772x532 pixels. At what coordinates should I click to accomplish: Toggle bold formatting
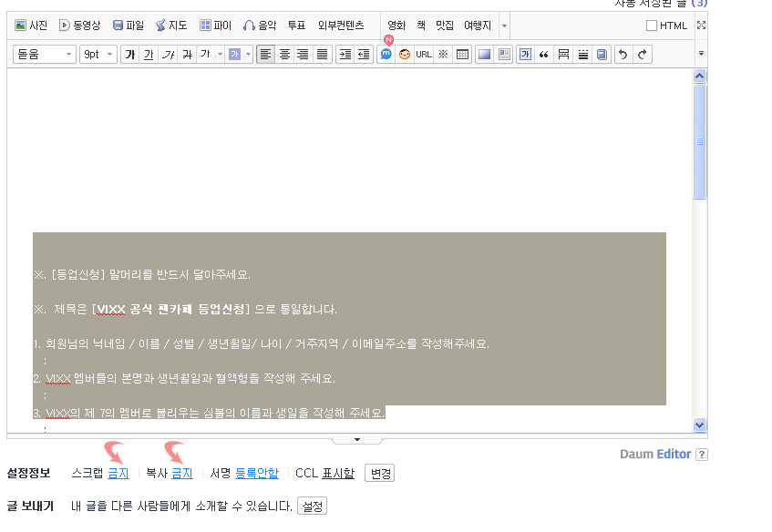130,54
